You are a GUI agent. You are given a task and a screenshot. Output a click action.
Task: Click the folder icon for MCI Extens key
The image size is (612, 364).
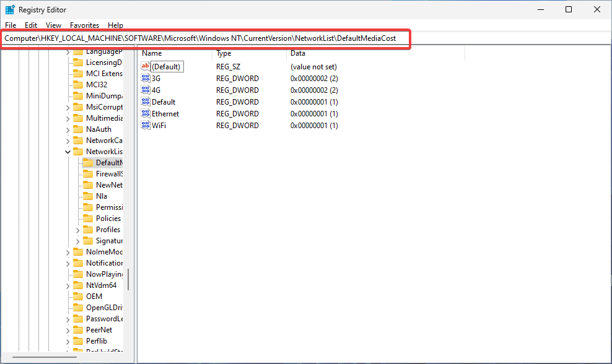[79, 73]
